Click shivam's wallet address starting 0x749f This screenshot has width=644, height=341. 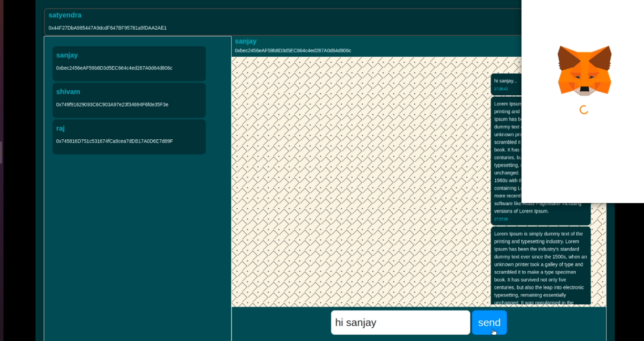point(112,104)
